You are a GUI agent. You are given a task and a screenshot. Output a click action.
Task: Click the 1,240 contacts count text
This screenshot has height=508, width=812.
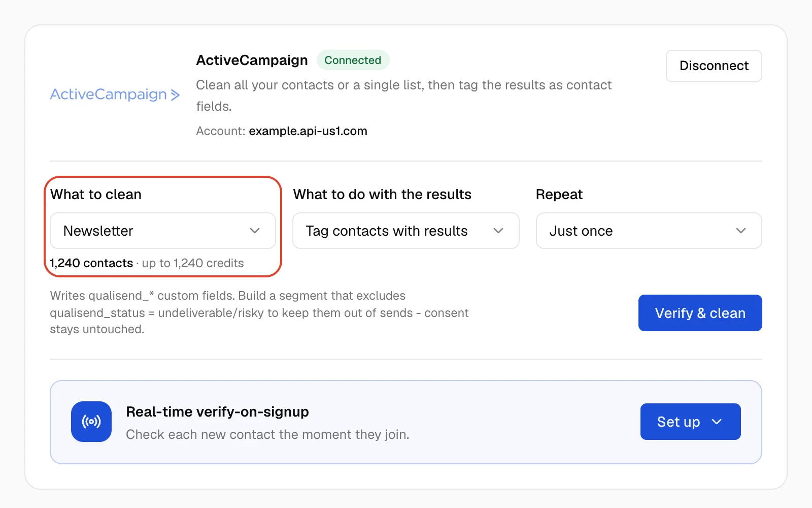tap(91, 263)
